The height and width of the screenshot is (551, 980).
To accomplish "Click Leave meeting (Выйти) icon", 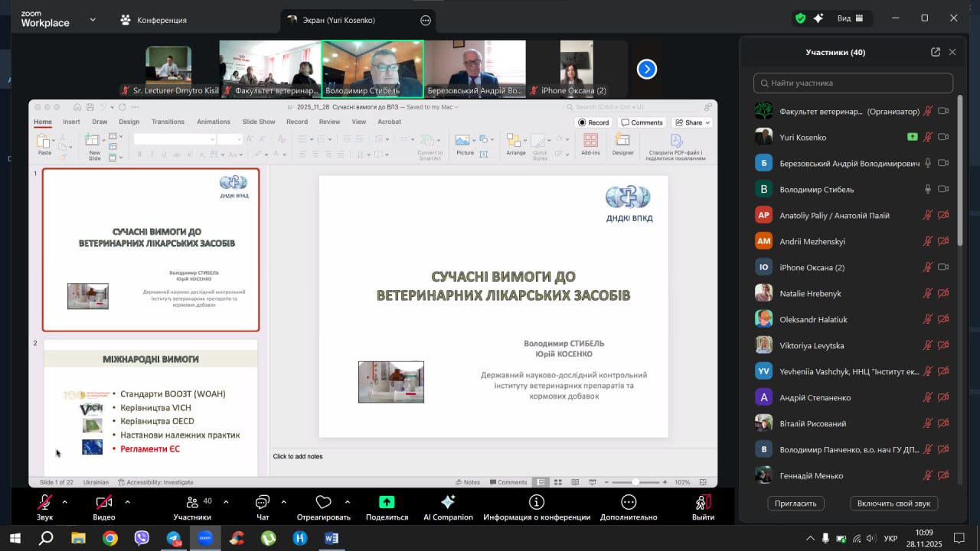I will pos(702,502).
